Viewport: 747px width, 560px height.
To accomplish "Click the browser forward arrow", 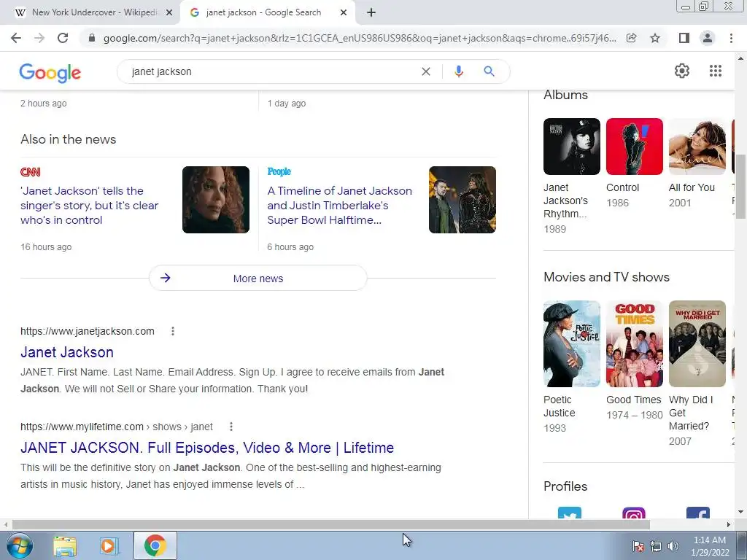I will click(x=39, y=38).
